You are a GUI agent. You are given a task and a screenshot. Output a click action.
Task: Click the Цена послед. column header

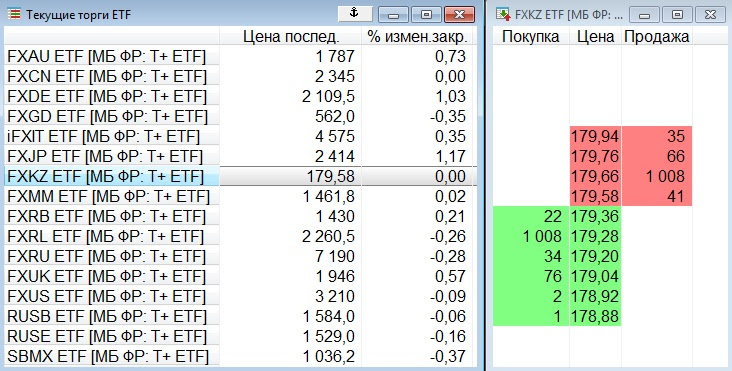tap(290, 36)
